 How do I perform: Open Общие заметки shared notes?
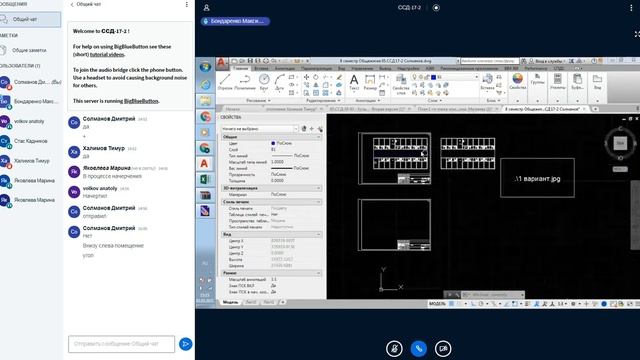tap(29, 50)
